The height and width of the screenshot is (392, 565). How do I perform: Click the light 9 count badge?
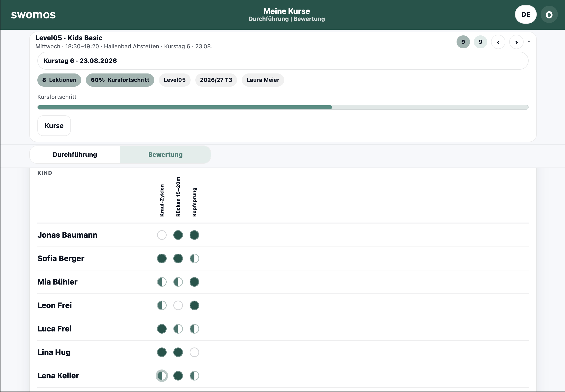coord(480,42)
